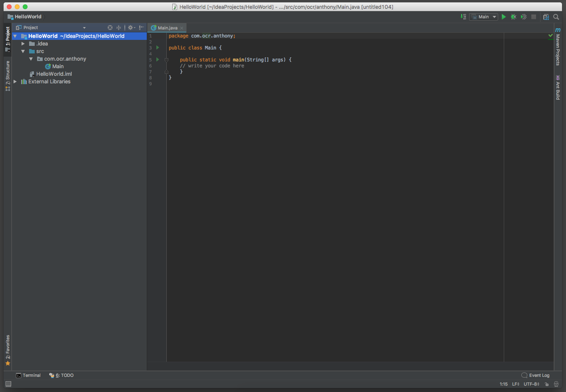
Task: Click the HelloWorld breadcrumb folder icon
Action: 10,17
